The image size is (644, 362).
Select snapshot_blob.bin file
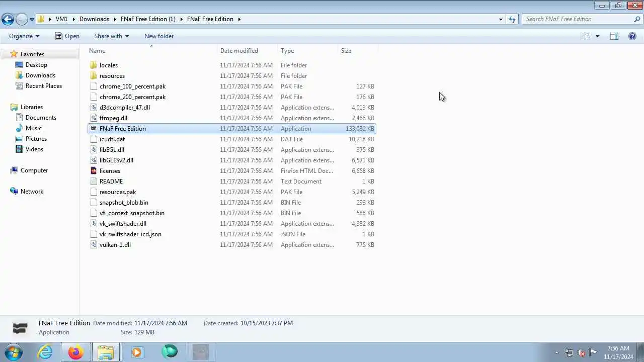[124, 203]
